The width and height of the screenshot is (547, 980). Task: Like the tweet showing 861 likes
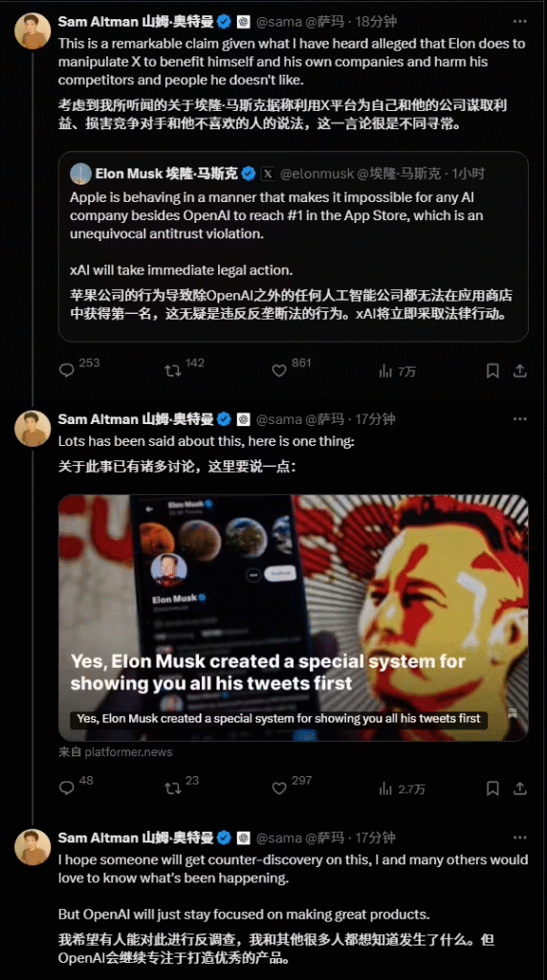click(279, 370)
